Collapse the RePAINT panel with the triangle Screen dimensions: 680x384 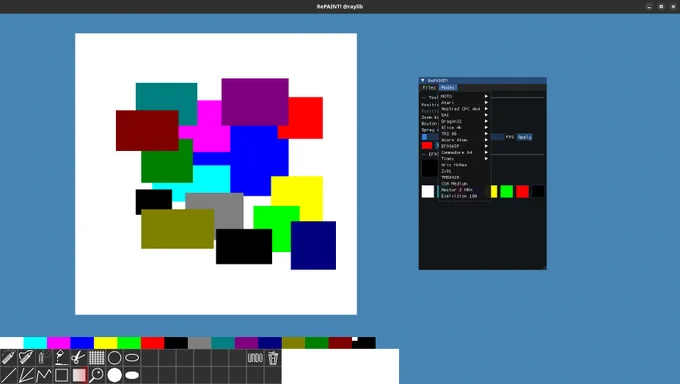[x=422, y=80]
